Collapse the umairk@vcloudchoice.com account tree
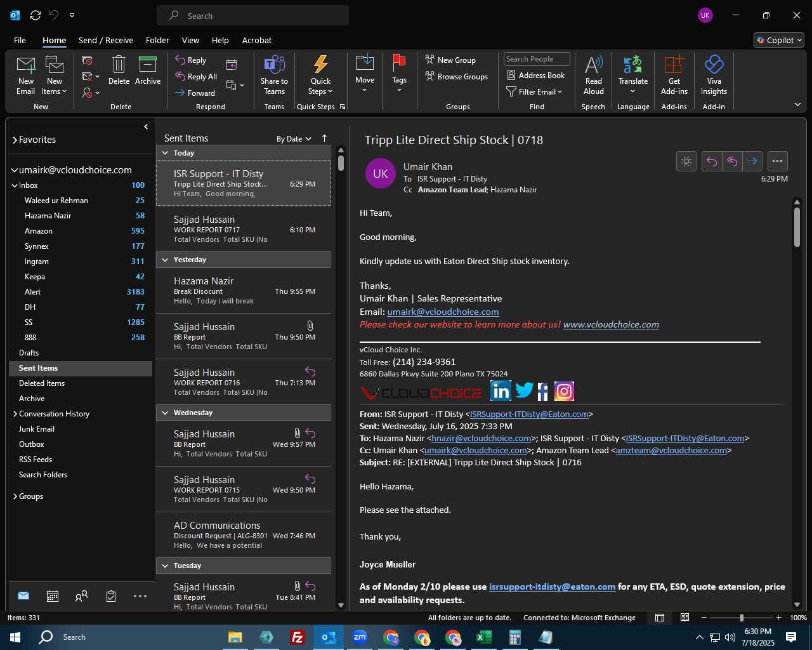The width and height of the screenshot is (812, 650). (15, 170)
